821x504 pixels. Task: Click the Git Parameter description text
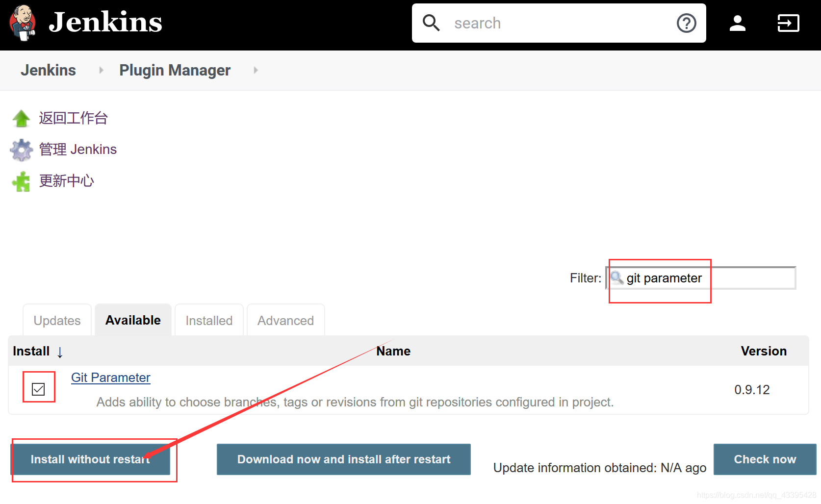pyautogui.click(x=355, y=402)
